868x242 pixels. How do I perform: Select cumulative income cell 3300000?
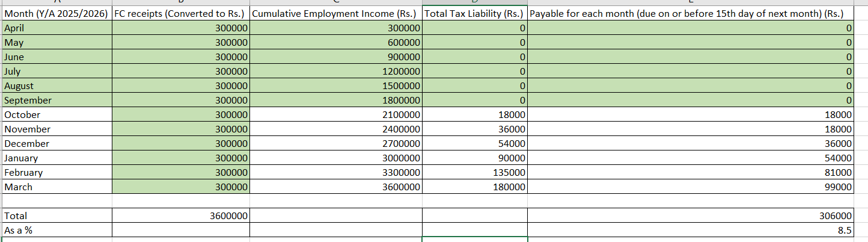[336, 173]
